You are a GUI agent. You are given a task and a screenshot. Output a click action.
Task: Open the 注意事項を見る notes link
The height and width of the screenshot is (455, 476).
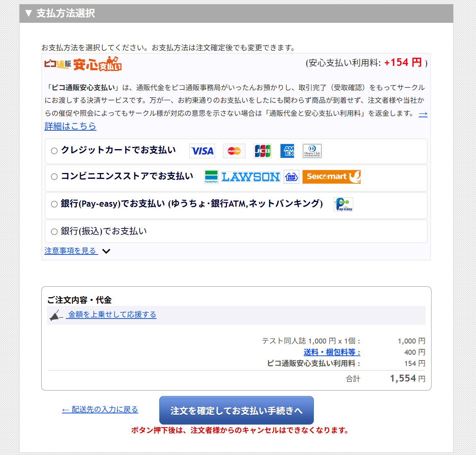click(x=71, y=251)
